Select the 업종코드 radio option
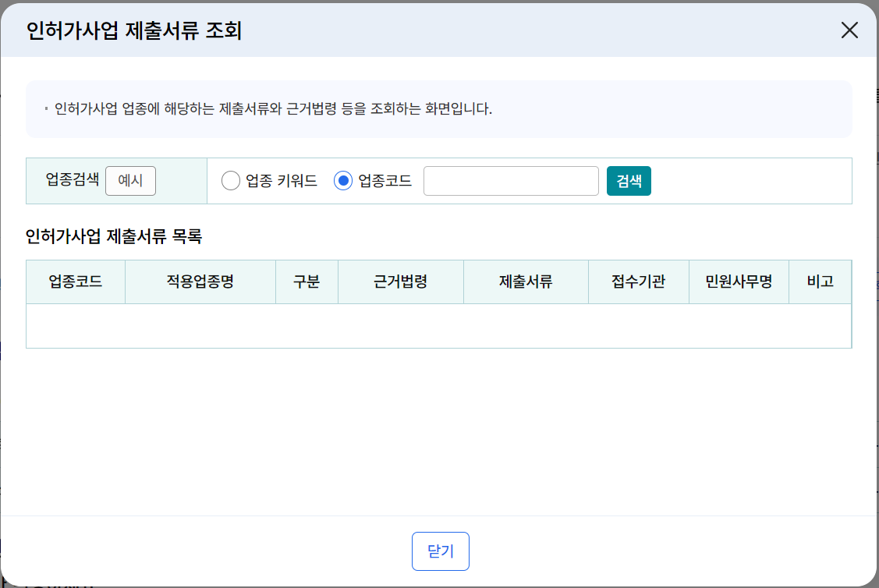879x588 pixels. 343,180
